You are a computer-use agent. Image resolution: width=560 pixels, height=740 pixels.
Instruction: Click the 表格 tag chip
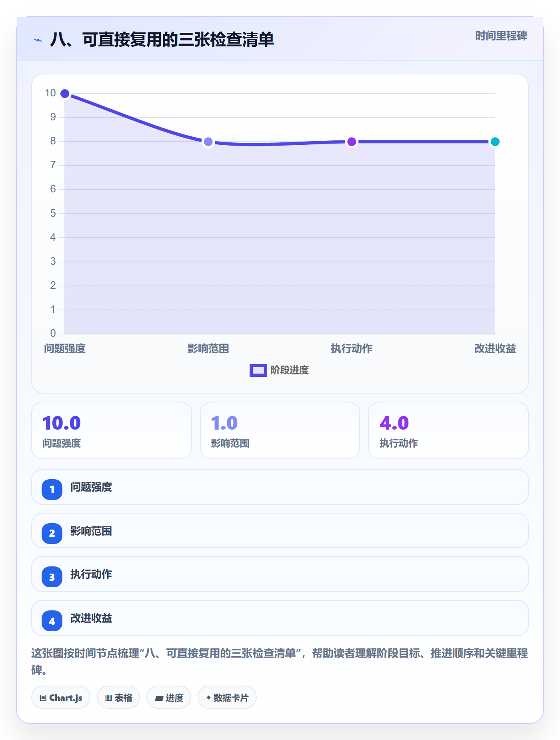118,698
